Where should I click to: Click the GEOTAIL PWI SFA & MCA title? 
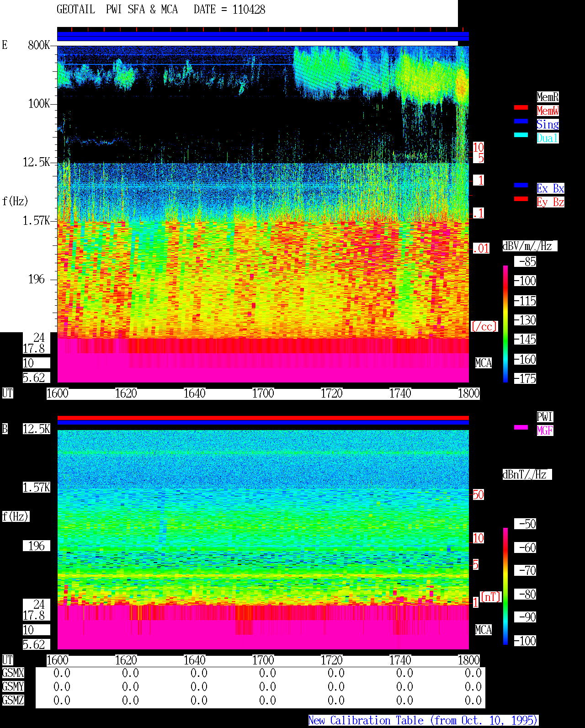117,10
